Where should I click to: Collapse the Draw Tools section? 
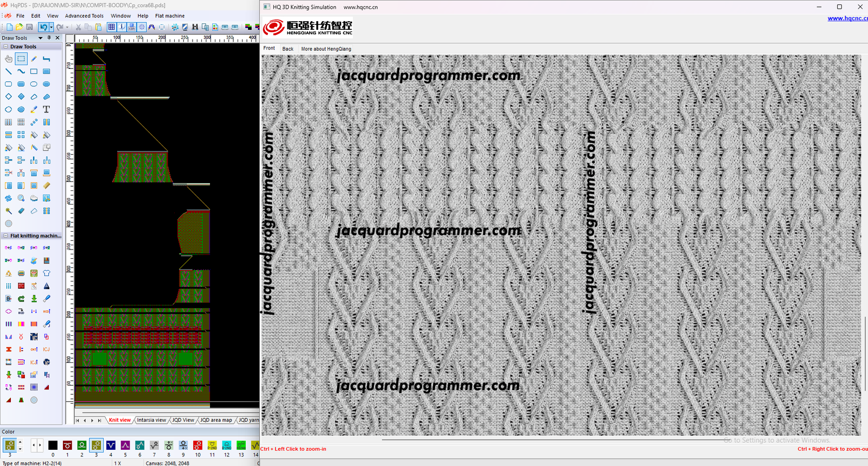(5, 47)
